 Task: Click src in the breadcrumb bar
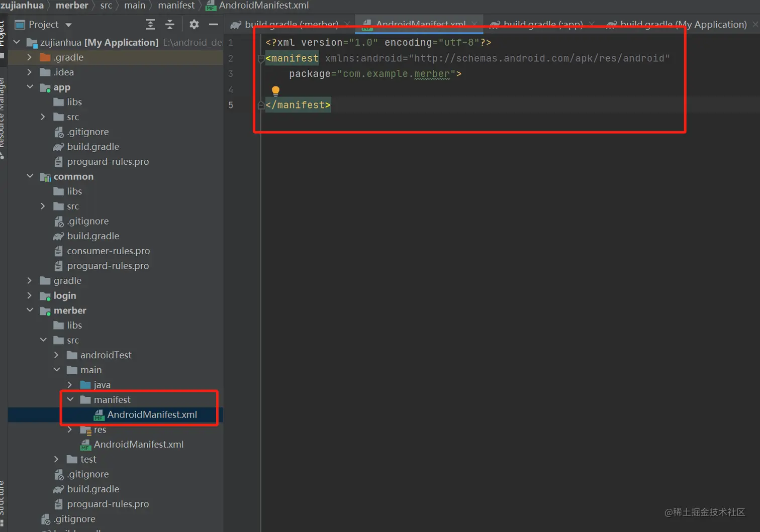106,6
